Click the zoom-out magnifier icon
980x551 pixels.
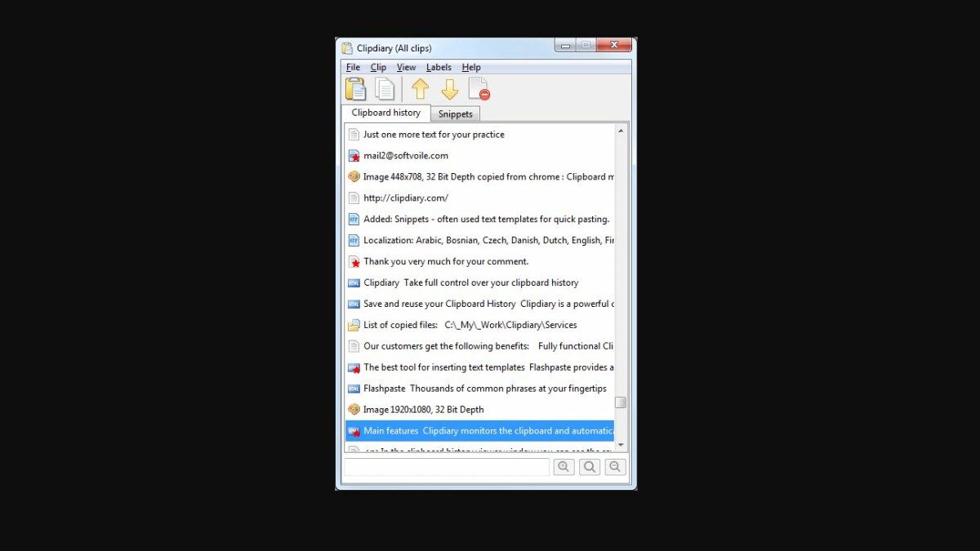(615, 466)
